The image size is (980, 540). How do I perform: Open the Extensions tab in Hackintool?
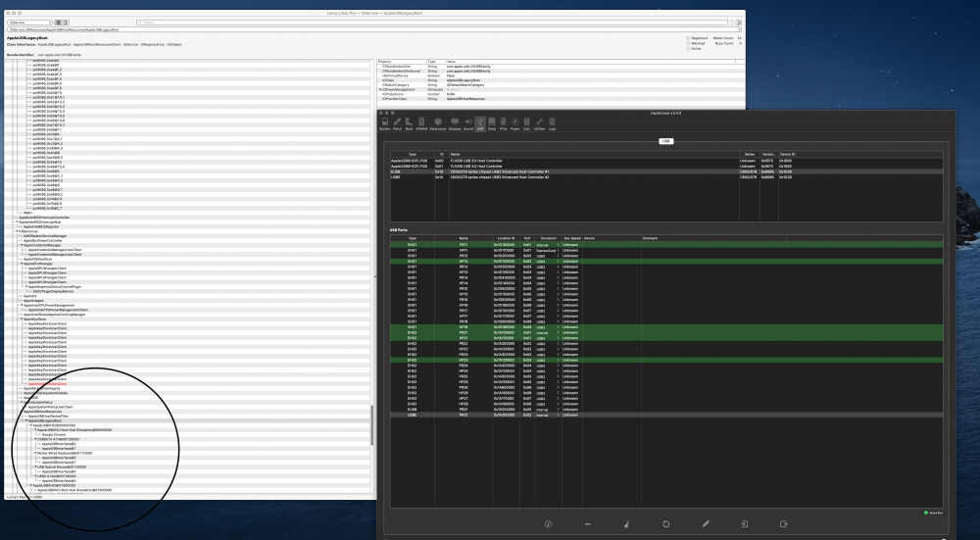pyautogui.click(x=438, y=123)
